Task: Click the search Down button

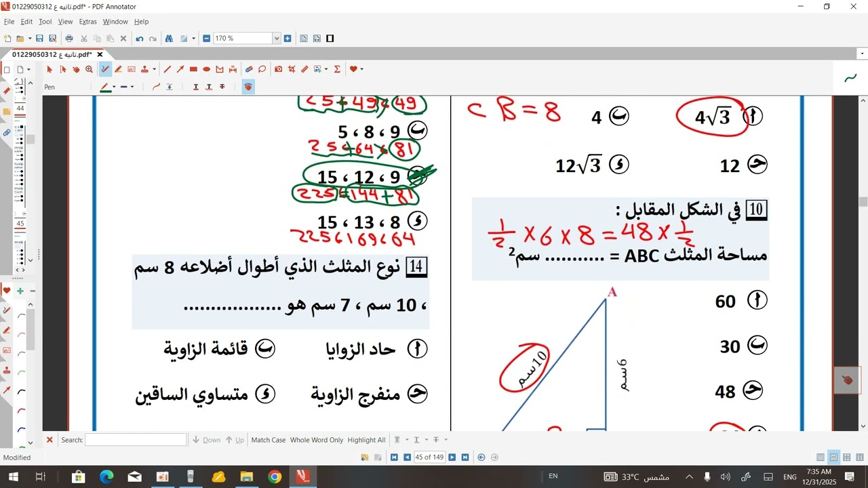Action: pos(207,440)
